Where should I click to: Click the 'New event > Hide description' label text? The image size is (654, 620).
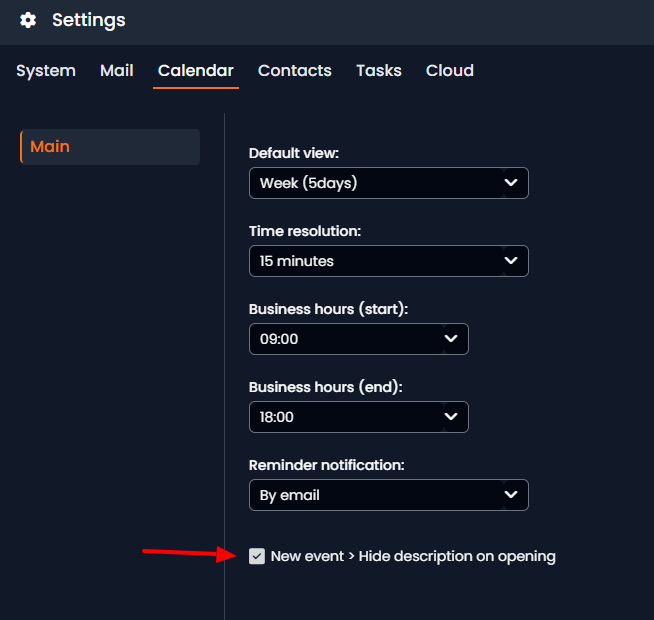[412, 556]
